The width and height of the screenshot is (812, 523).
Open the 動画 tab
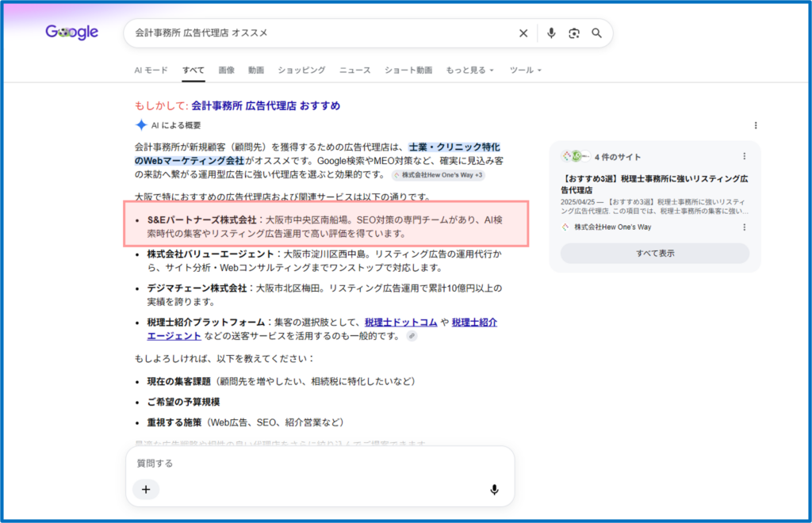tap(256, 70)
